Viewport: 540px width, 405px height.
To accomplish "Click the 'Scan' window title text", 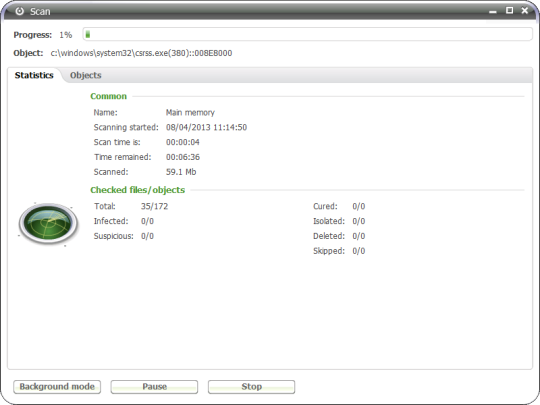I will [x=40, y=11].
